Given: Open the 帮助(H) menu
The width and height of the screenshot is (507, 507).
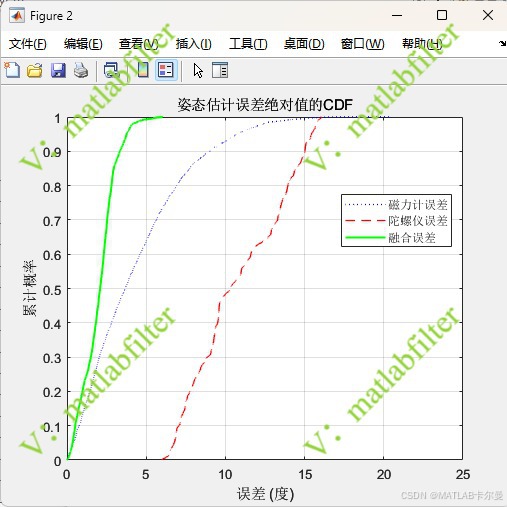Looking at the screenshot, I should click(422, 44).
